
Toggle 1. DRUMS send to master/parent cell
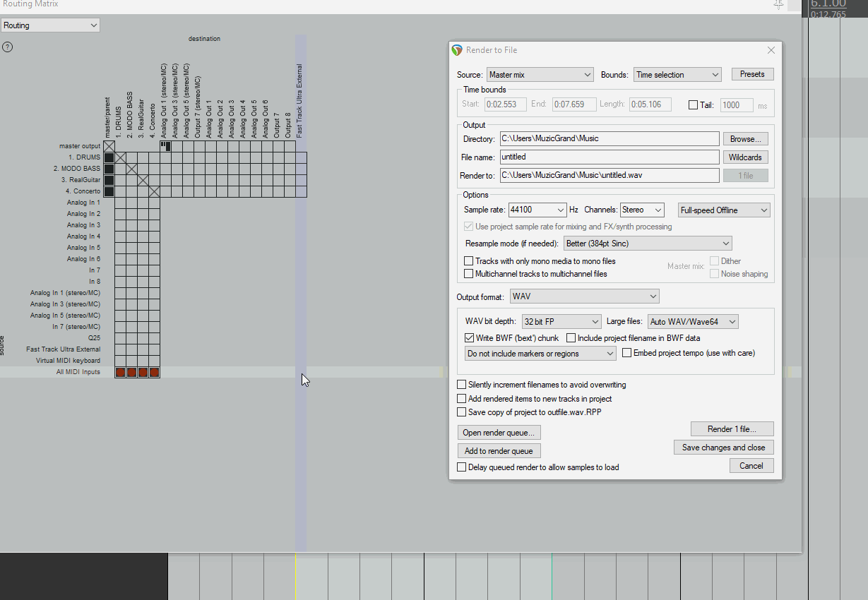(x=109, y=157)
